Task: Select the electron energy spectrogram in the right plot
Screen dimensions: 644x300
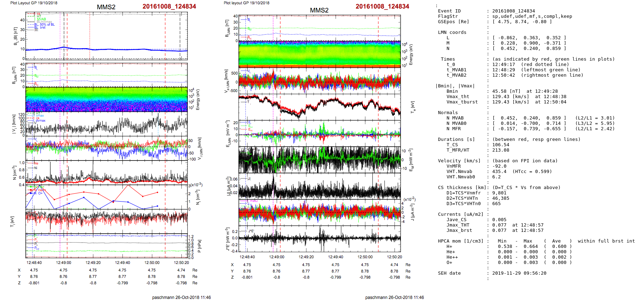Action: [320, 54]
